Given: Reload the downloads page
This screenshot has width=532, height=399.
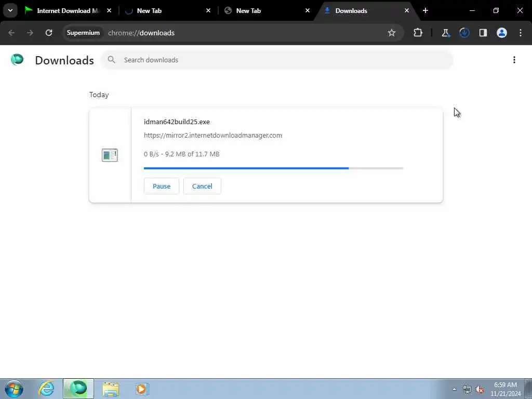Looking at the screenshot, I should coord(49,33).
